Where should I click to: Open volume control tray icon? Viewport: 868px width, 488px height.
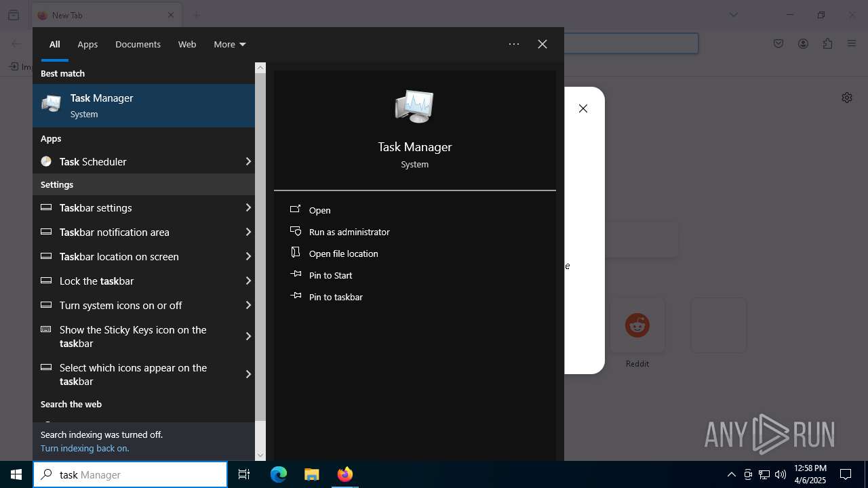point(781,474)
